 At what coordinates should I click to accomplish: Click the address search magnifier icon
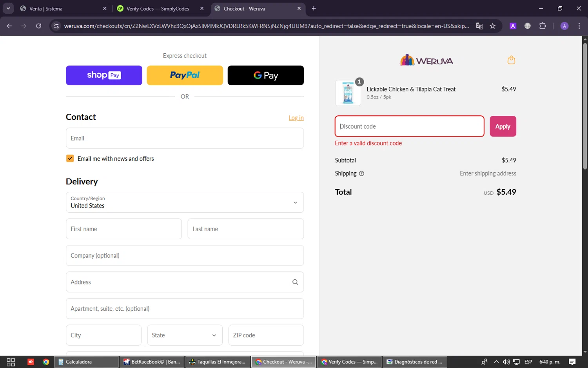click(295, 282)
